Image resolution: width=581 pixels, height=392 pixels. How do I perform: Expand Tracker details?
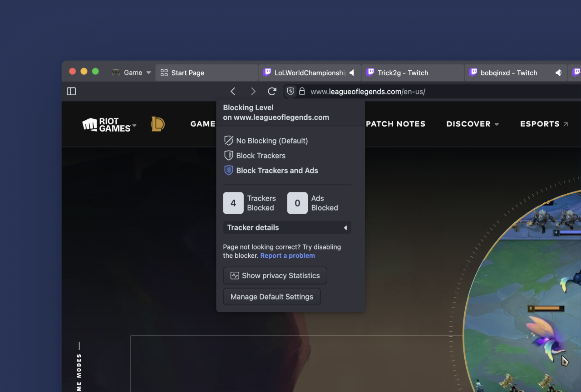(x=287, y=228)
